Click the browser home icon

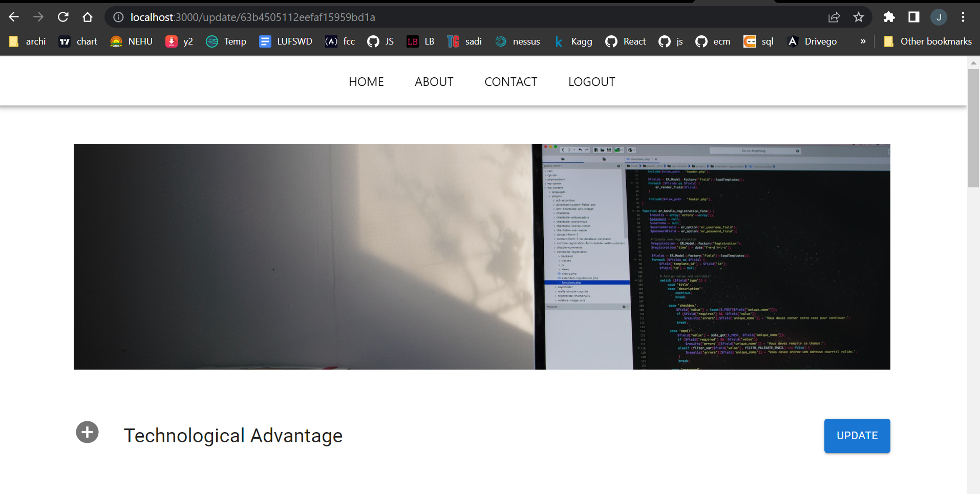(x=88, y=16)
